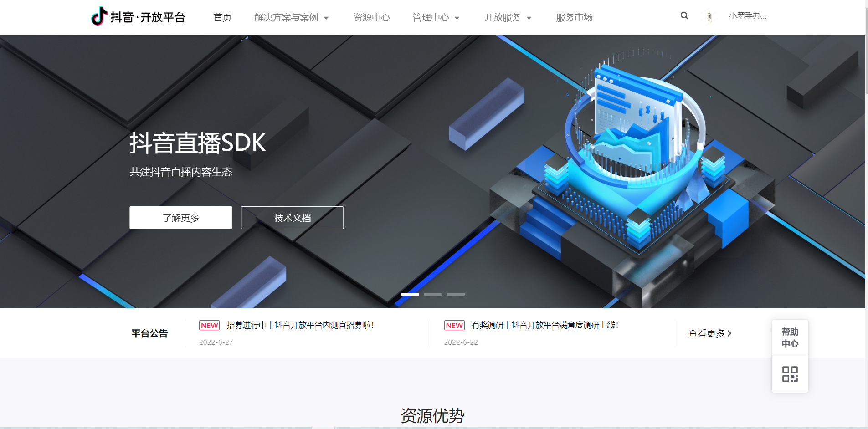Expand the 解决方案与案例 dropdown arrow
This screenshot has height=429, width=868.
tap(326, 18)
